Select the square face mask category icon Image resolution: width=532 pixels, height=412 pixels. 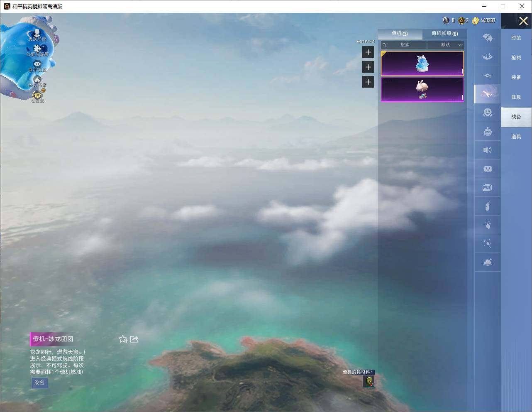pyautogui.click(x=488, y=169)
